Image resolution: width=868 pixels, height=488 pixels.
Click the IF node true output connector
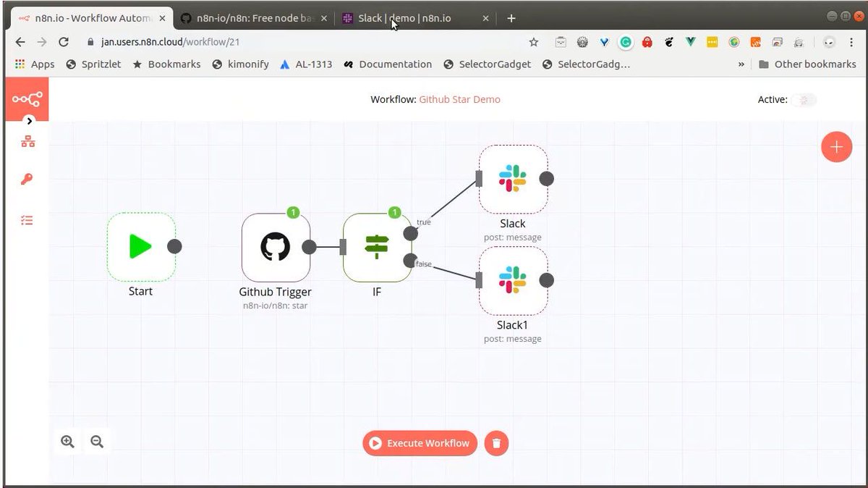coord(410,233)
